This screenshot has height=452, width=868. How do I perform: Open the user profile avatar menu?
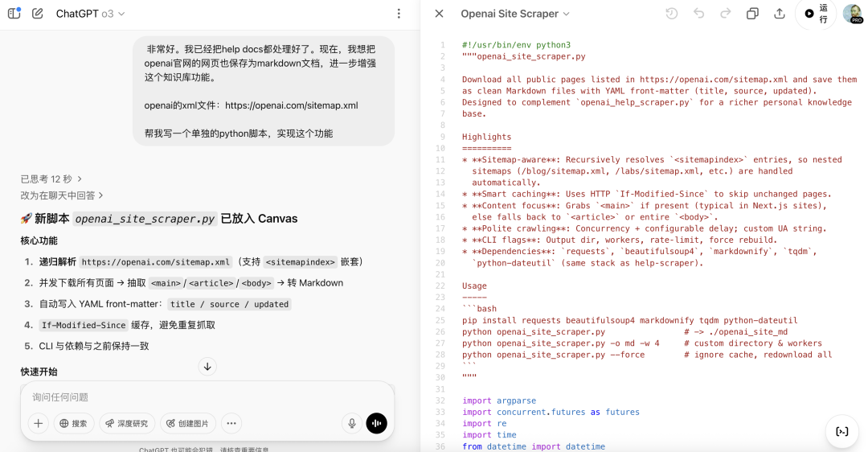(853, 14)
